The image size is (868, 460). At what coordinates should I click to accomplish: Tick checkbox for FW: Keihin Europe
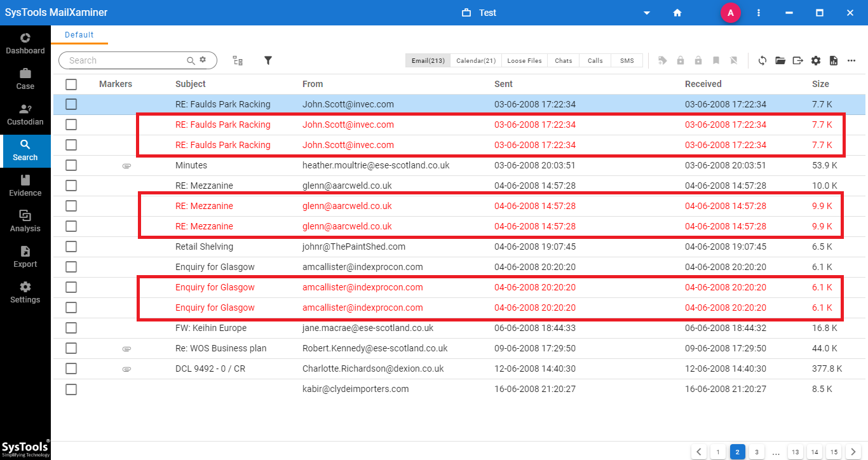pyautogui.click(x=71, y=328)
